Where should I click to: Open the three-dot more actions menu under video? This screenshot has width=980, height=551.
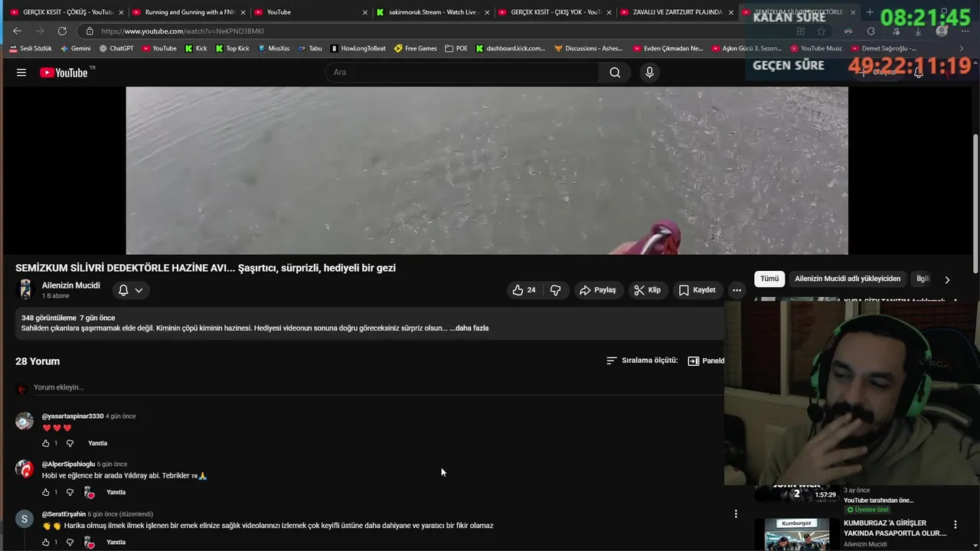(x=737, y=290)
